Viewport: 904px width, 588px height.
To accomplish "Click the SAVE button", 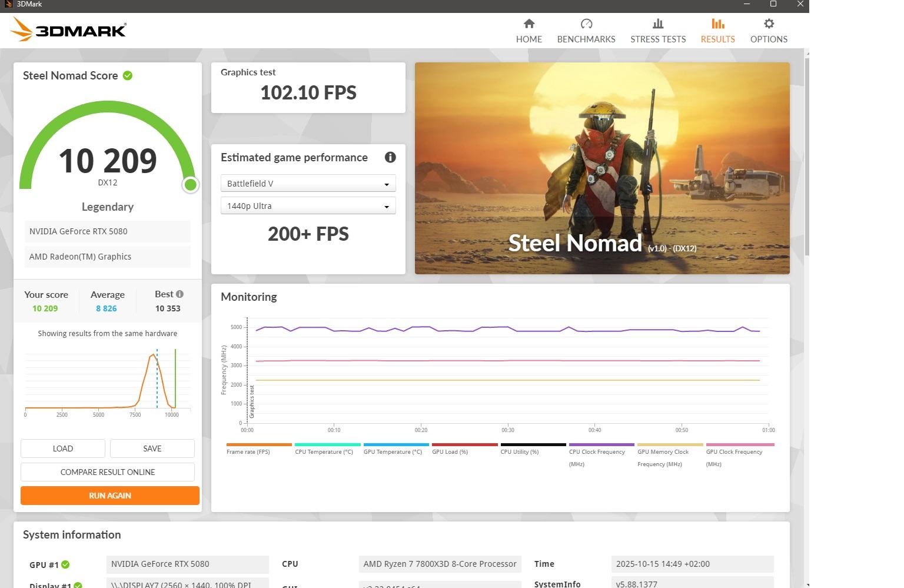I will tap(152, 449).
